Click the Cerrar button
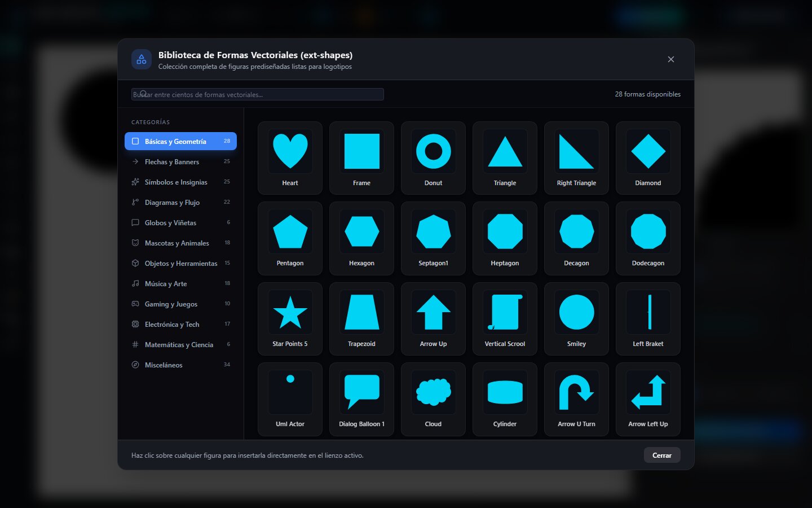Image resolution: width=812 pixels, height=508 pixels. 662,455
